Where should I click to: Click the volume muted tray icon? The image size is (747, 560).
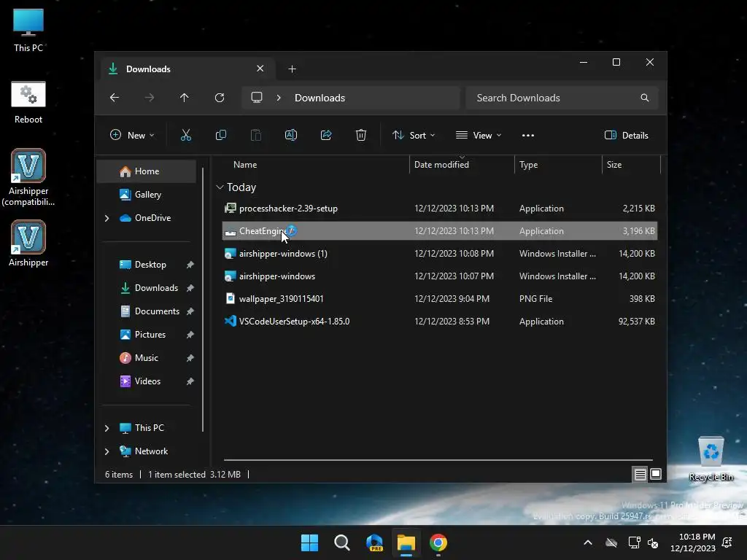coord(653,542)
